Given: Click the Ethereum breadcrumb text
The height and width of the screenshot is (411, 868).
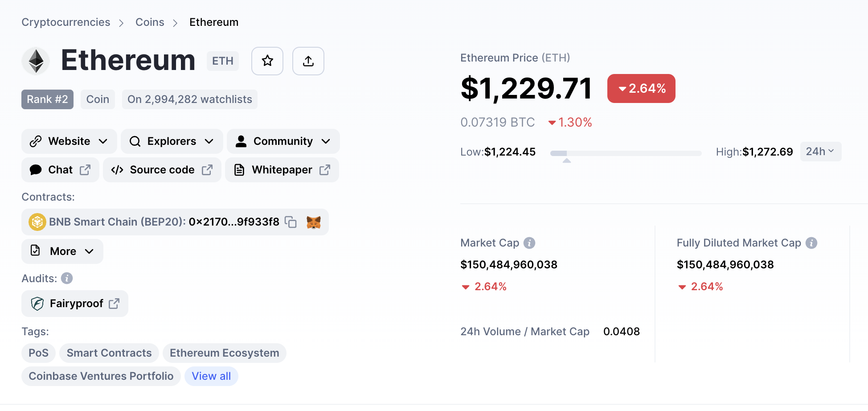Looking at the screenshot, I should pyautogui.click(x=214, y=22).
